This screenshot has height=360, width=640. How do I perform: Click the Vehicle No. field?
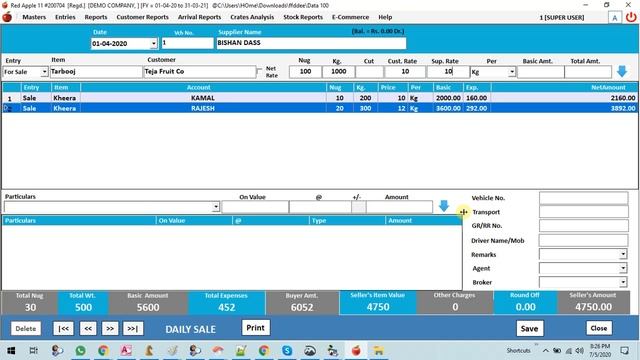(584, 198)
